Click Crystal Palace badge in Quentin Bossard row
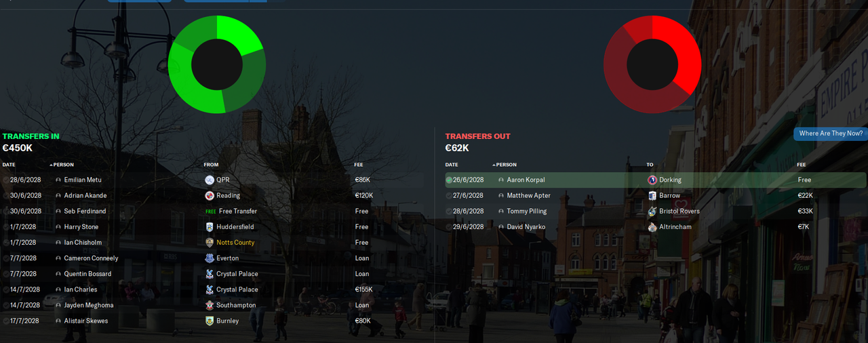868x343 pixels. [210, 274]
